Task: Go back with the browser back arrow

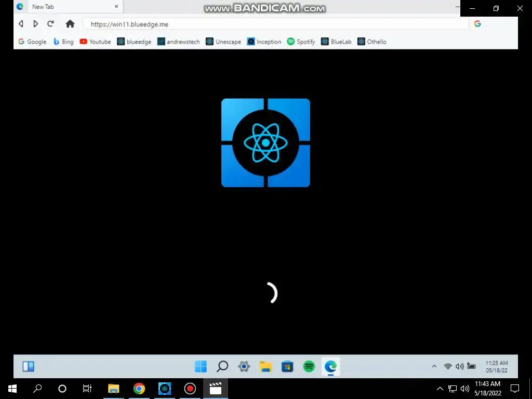Action: 21,24
